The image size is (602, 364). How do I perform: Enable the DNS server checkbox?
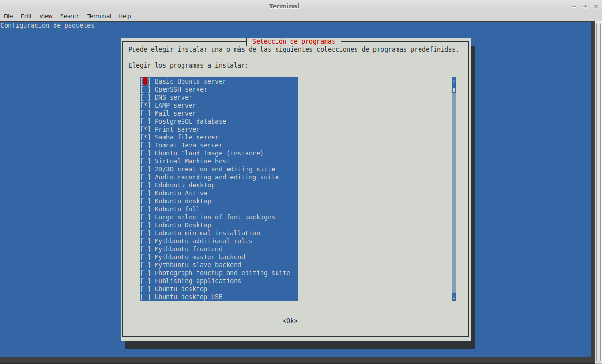145,97
